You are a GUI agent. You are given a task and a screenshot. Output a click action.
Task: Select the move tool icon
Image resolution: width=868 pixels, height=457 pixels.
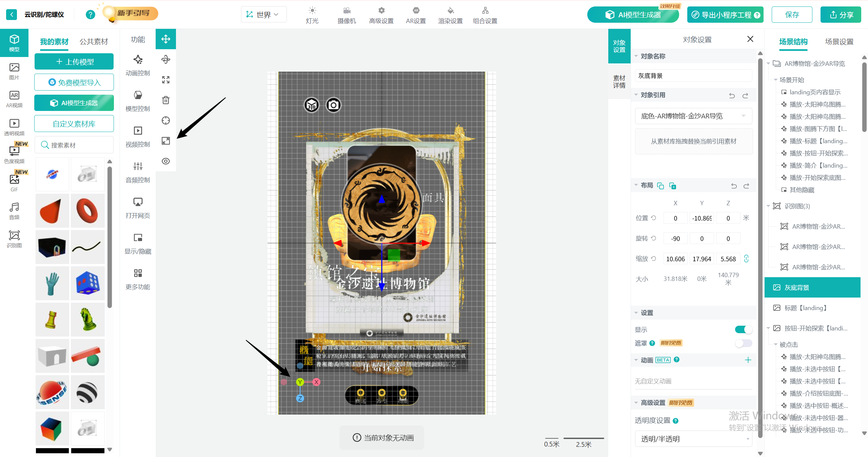165,39
